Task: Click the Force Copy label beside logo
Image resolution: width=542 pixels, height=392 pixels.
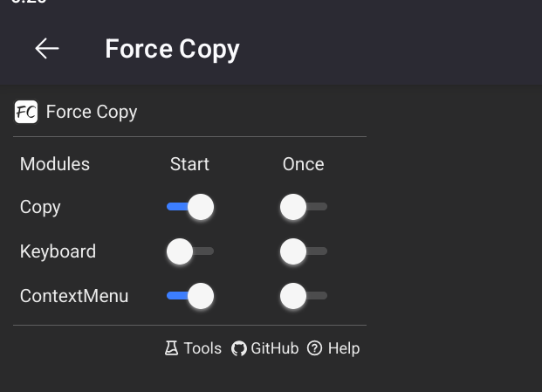Action: [92, 112]
